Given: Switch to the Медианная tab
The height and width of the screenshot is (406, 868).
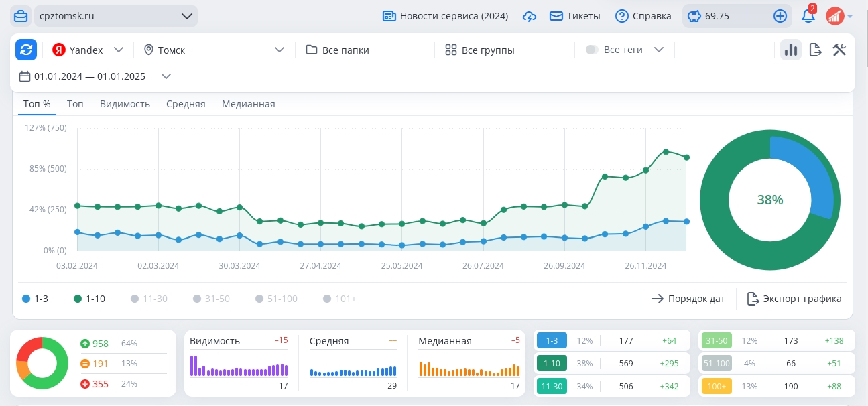Looking at the screenshot, I should (x=249, y=104).
